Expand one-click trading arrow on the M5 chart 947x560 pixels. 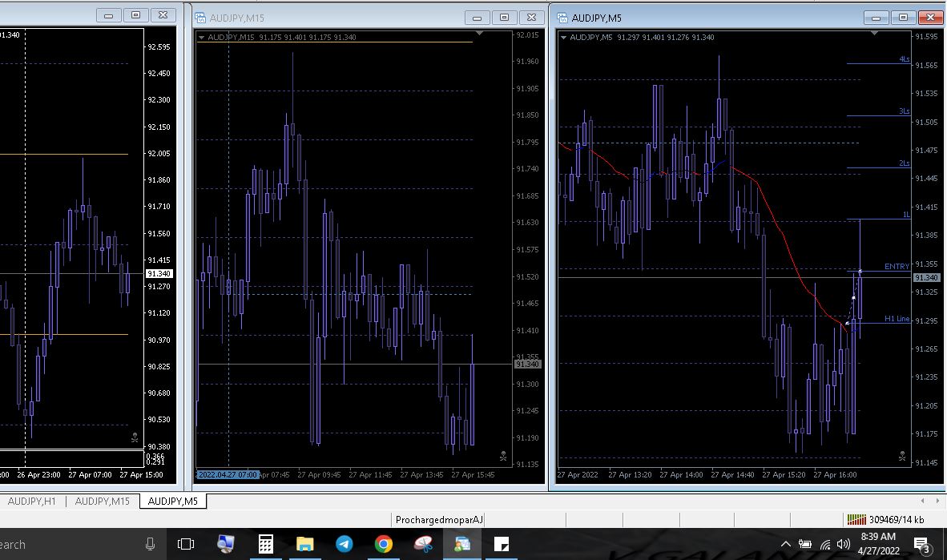pyautogui.click(x=563, y=38)
